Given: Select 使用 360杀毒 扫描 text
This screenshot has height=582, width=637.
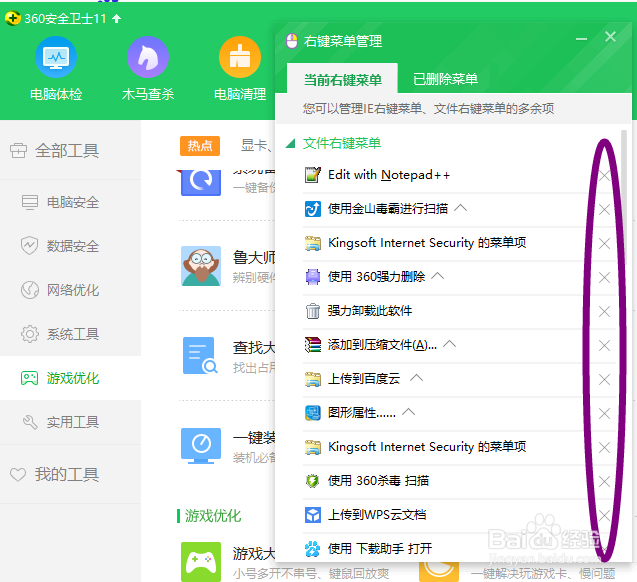Looking at the screenshot, I should [378, 481].
